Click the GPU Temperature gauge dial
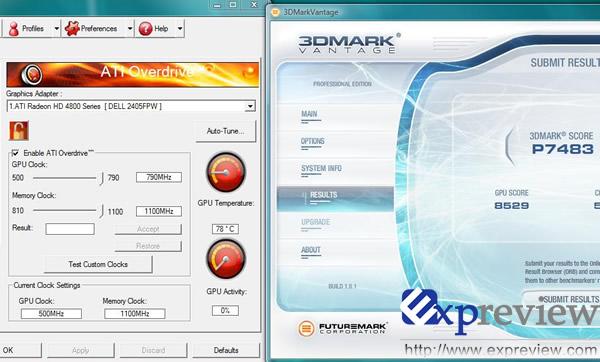The height and width of the screenshot is (362, 600). (226, 172)
